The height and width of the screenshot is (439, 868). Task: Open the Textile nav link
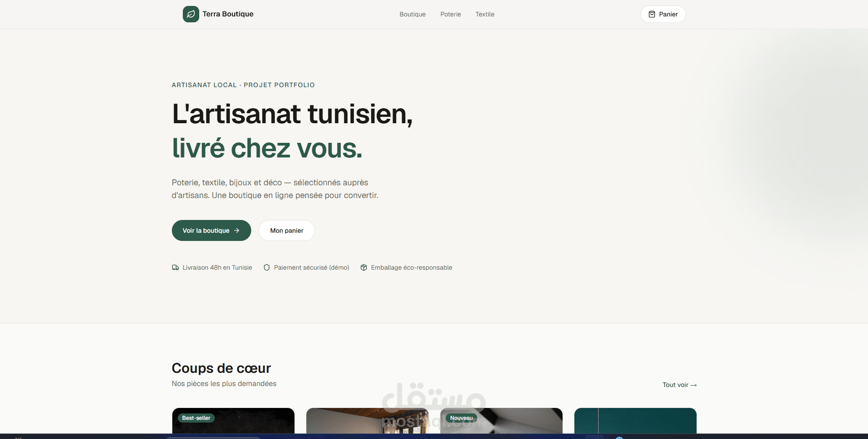pos(485,14)
